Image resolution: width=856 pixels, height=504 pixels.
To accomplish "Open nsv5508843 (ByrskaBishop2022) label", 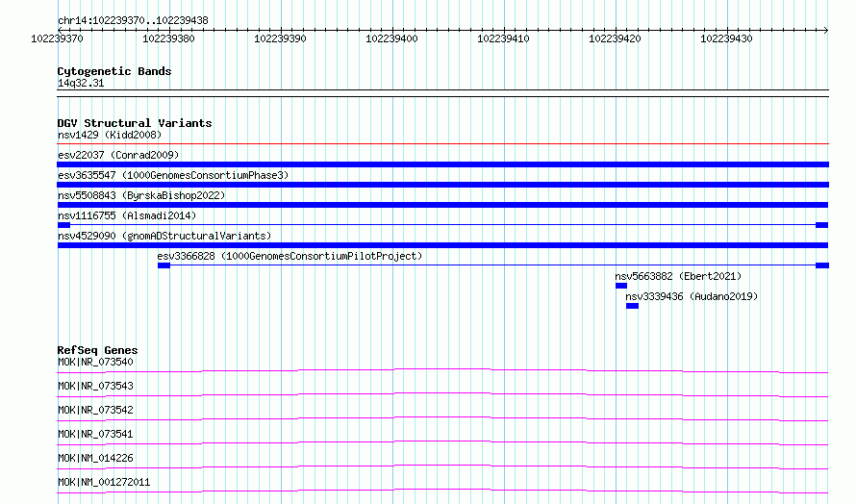I will [x=141, y=195].
